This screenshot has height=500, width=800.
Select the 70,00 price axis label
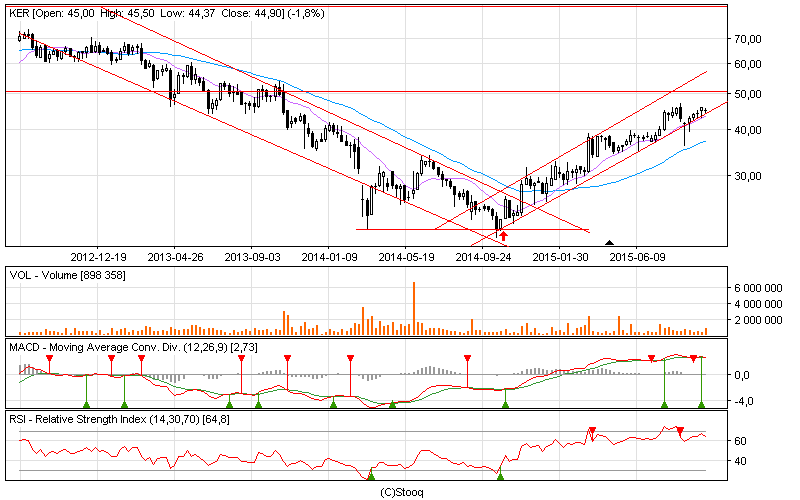747,39
